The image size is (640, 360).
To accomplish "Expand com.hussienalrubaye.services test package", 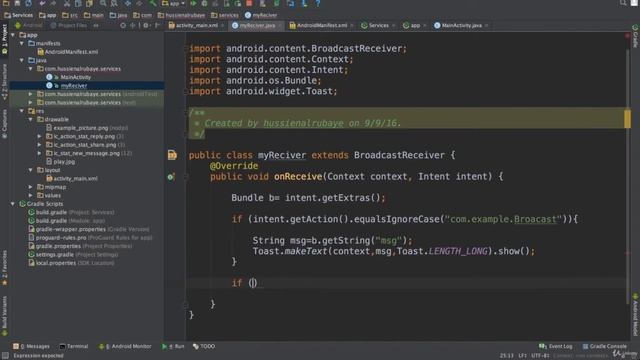I will (x=31, y=103).
